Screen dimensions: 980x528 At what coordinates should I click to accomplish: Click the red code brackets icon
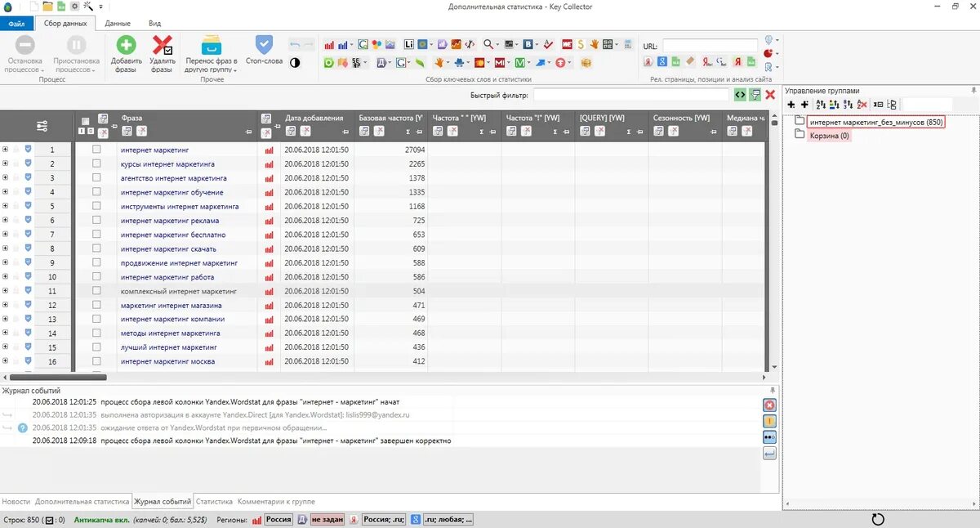point(470,44)
